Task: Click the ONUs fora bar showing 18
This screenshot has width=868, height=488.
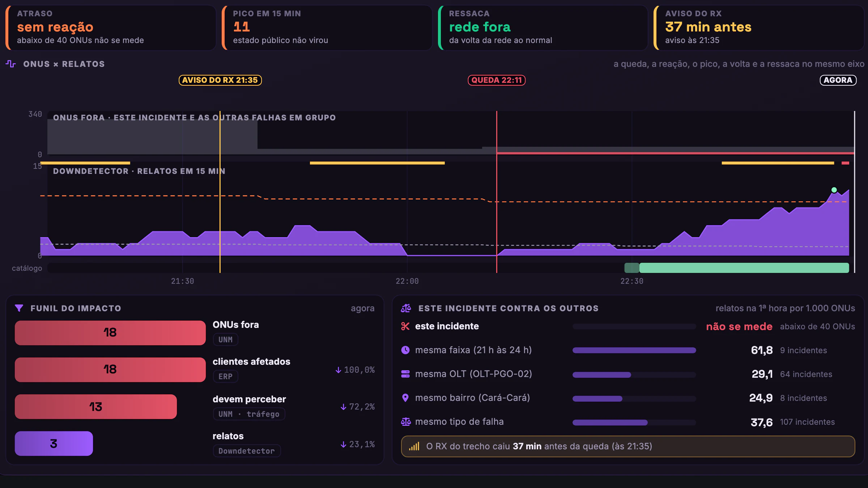Action: click(110, 333)
